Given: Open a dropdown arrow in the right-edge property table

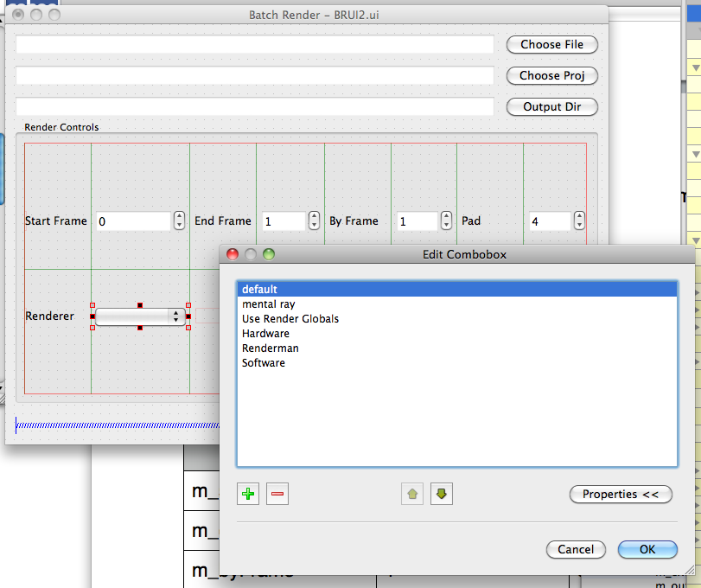Looking at the screenshot, I should (x=694, y=67).
